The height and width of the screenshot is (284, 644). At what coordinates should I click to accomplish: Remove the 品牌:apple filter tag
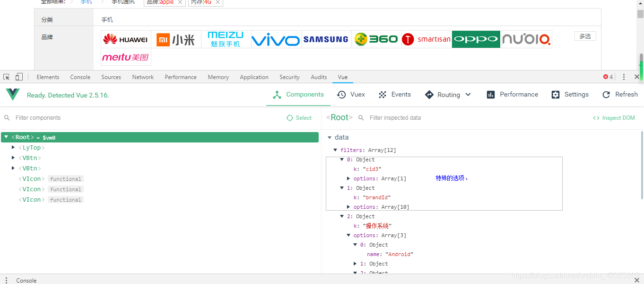click(x=180, y=2)
